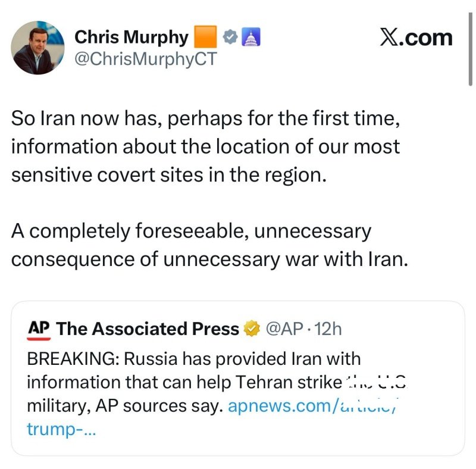Open the @ChrisMurphyCT handle
Screen dimensions: 476x469
[146, 60]
